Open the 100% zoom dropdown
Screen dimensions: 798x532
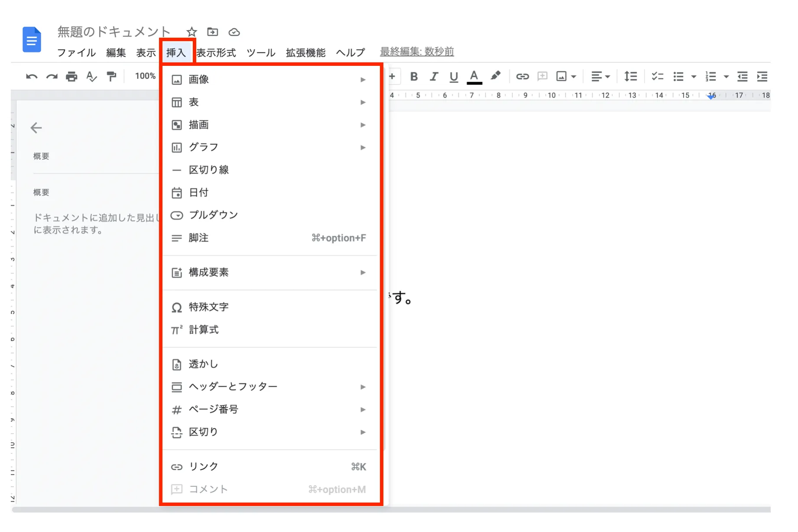click(145, 76)
